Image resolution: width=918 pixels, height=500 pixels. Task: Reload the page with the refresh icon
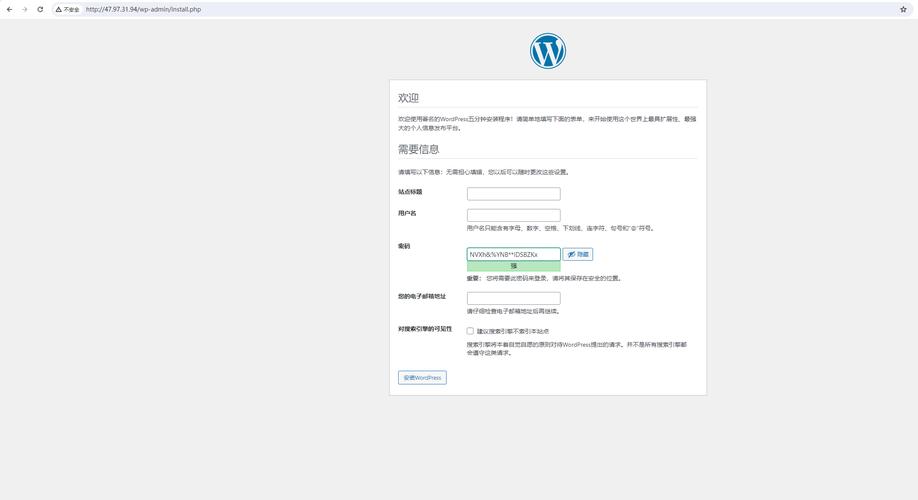point(40,9)
